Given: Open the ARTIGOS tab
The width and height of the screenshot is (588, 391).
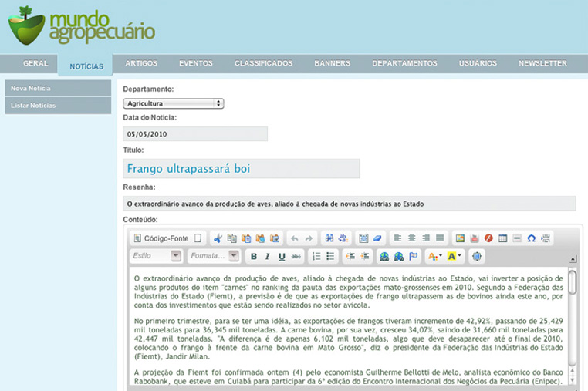Looking at the screenshot, I should (141, 63).
